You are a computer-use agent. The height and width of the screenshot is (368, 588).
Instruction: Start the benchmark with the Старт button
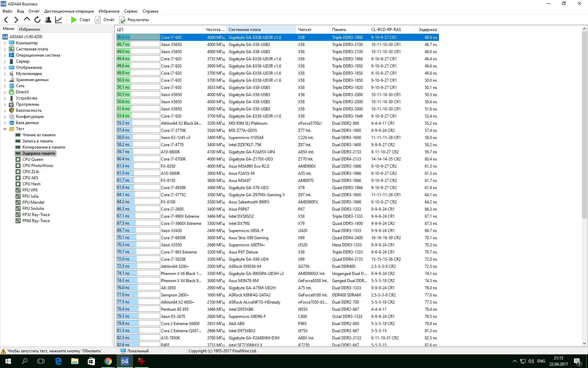coord(81,20)
